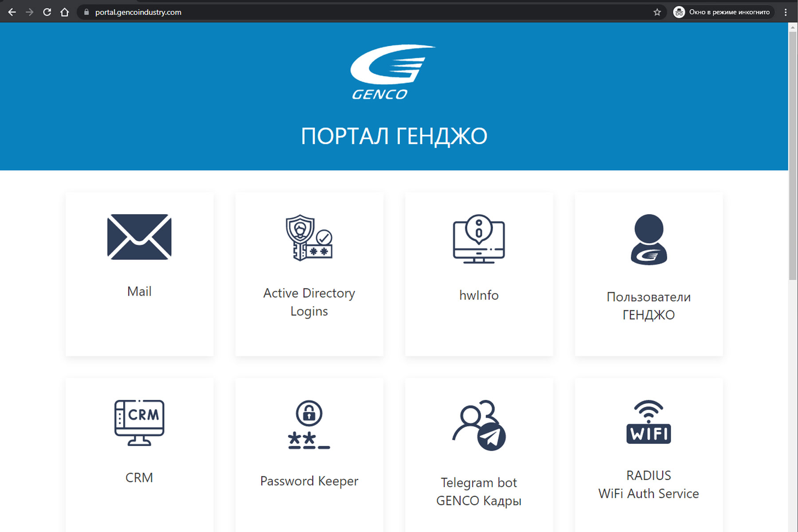Bookmark this page with the star icon
The width and height of the screenshot is (798, 532).
(657, 12)
